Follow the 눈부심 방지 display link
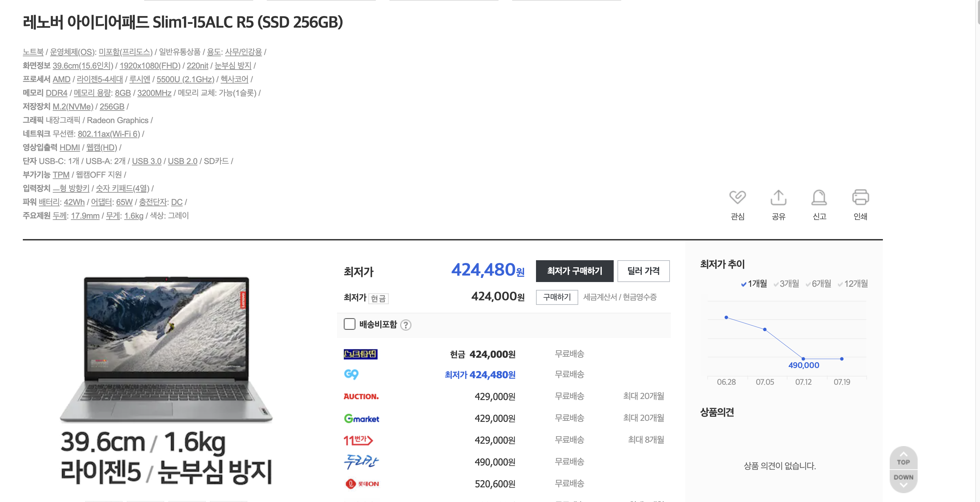Image resolution: width=980 pixels, height=502 pixels. point(233,65)
